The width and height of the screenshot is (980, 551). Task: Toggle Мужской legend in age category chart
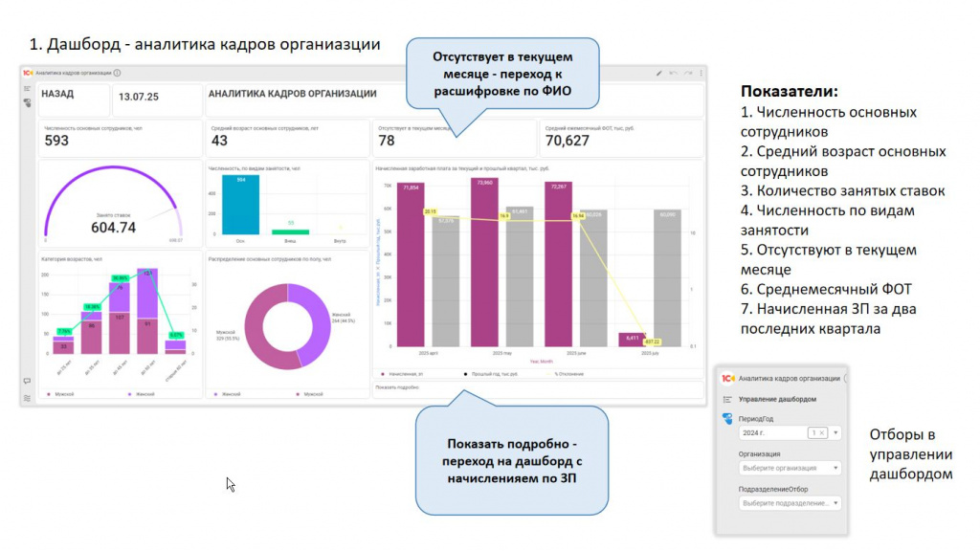[60, 394]
